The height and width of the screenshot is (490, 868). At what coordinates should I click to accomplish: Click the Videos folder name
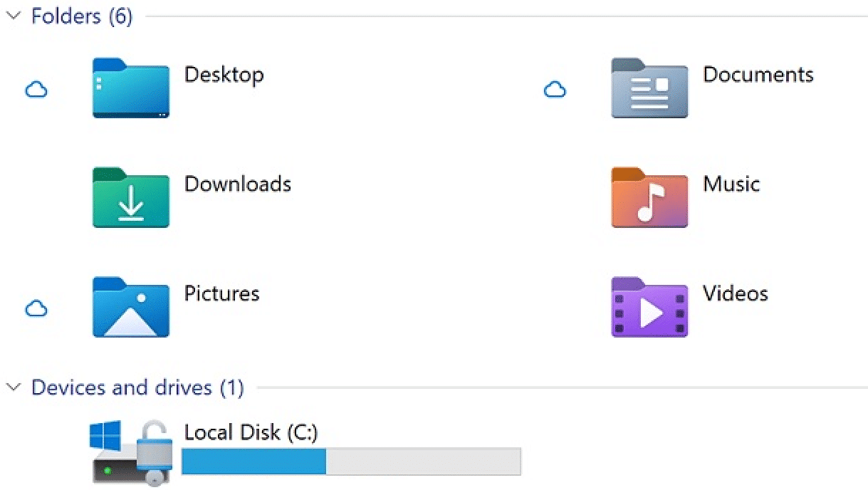click(736, 293)
